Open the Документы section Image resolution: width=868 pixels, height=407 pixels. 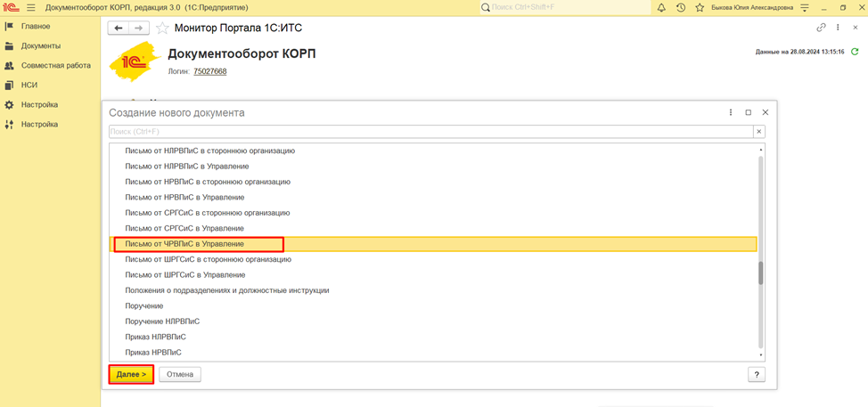tap(41, 46)
